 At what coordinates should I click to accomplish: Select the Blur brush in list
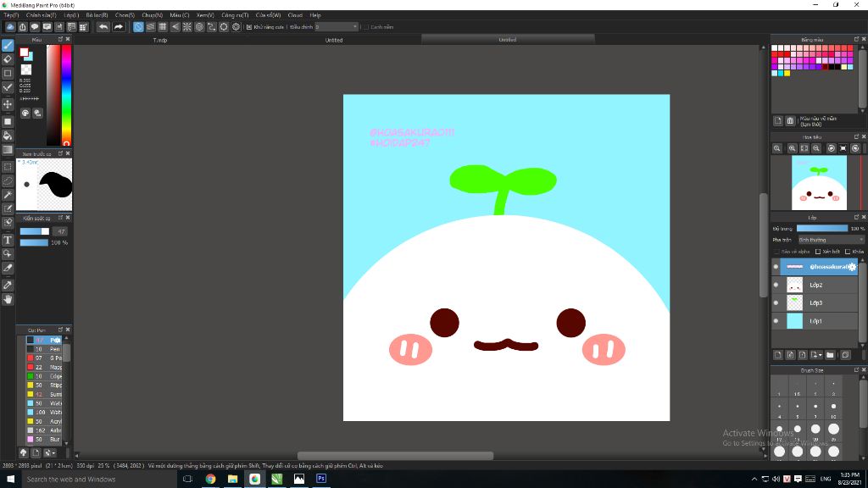tap(44, 440)
